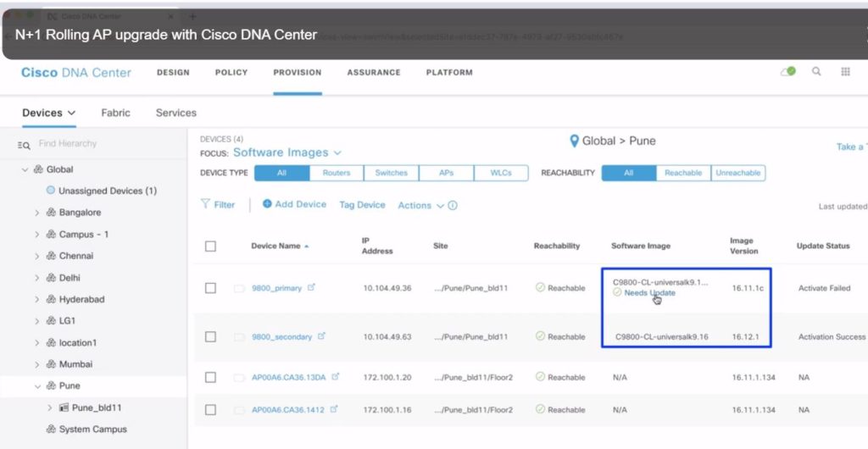Viewport: 868px width, 449px height.
Task: Click the Add Device plus icon
Action: [x=267, y=204]
